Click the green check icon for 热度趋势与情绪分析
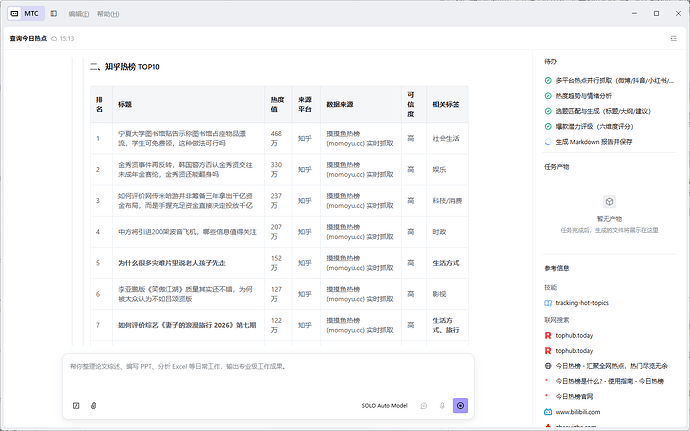Image resolution: width=690 pixels, height=431 pixels. click(548, 96)
